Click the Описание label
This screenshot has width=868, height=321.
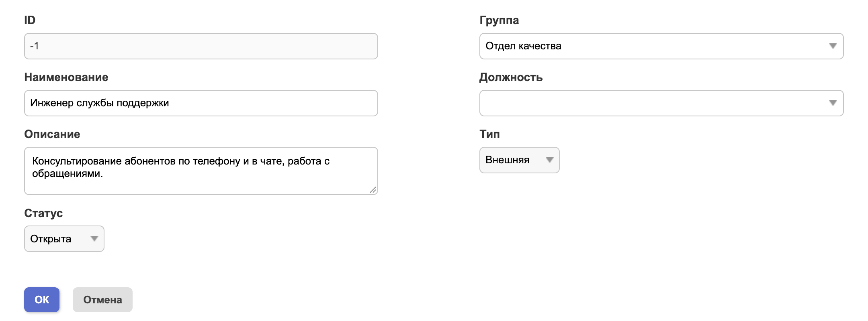pyautogui.click(x=52, y=134)
